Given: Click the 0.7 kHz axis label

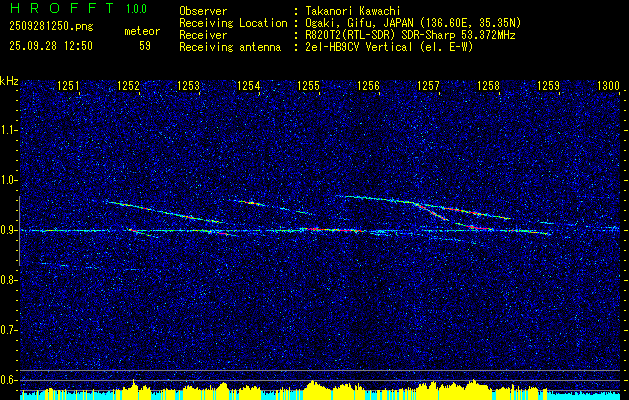Looking at the screenshot, I should tap(7, 330).
